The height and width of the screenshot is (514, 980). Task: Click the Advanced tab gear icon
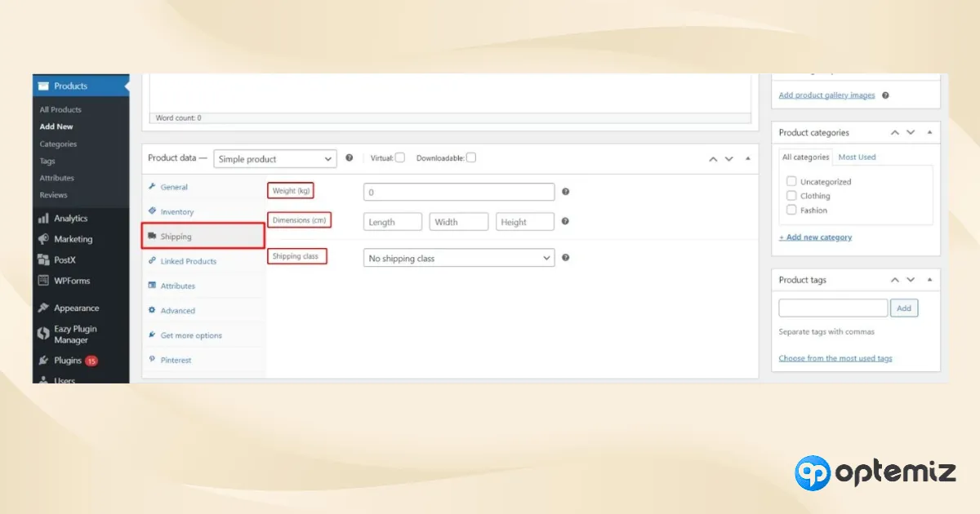[152, 310]
